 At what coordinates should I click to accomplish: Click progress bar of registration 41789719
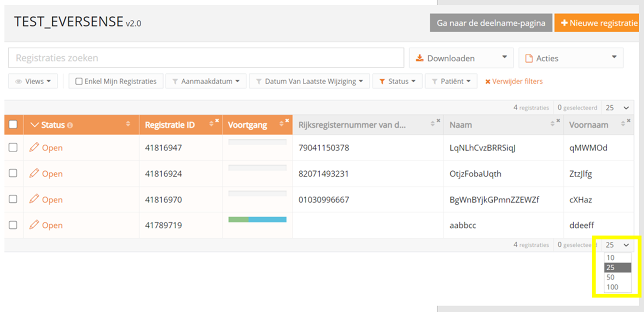[x=257, y=219]
